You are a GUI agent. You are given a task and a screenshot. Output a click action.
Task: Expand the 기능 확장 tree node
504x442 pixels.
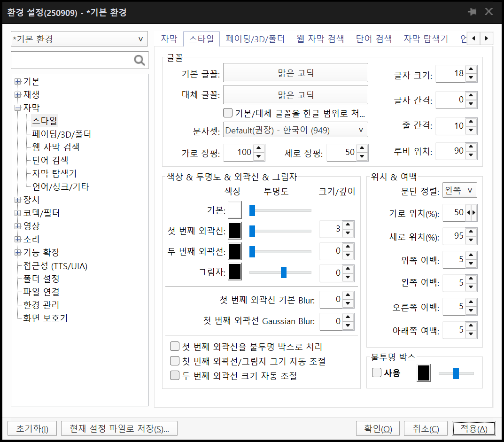click(x=18, y=253)
